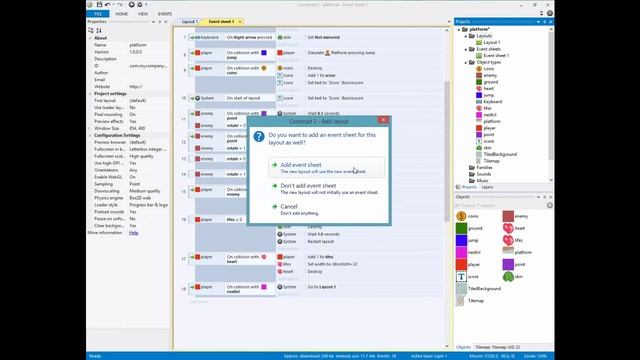
Task: Click skin icon in Objects panel
Action: 508,276
